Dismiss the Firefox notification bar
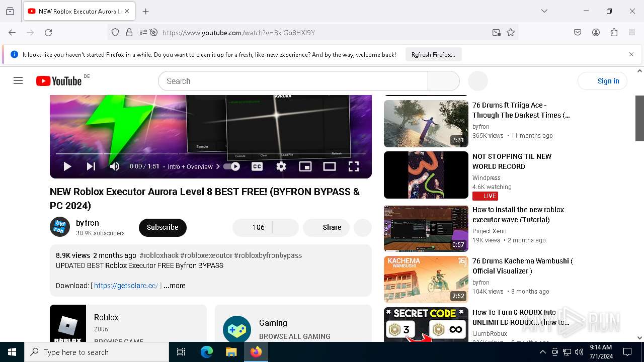Viewport: 644px width, 362px height. coord(631,54)
